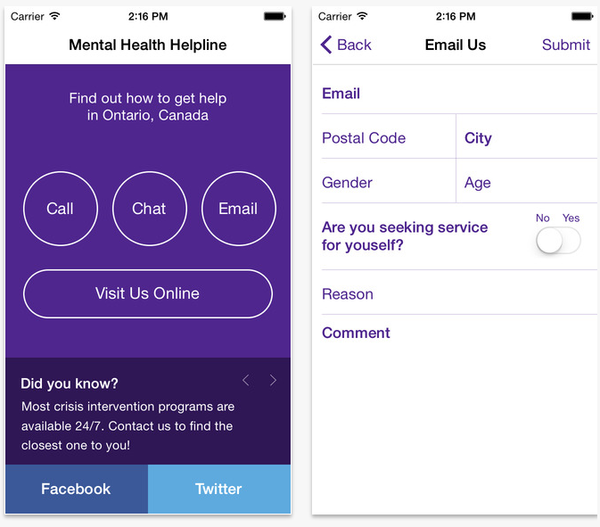Open the Facebook tab

point(77,489)
